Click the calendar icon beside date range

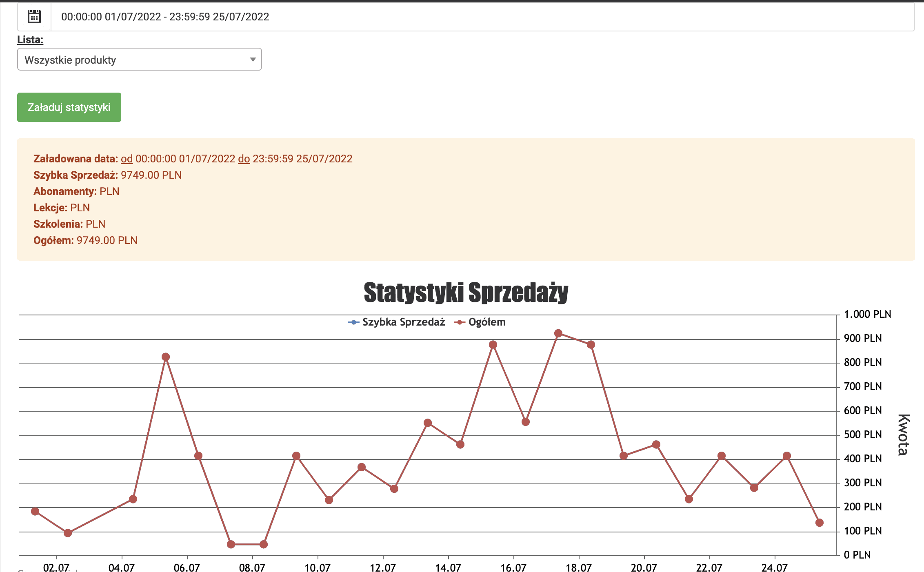(34, 17)
